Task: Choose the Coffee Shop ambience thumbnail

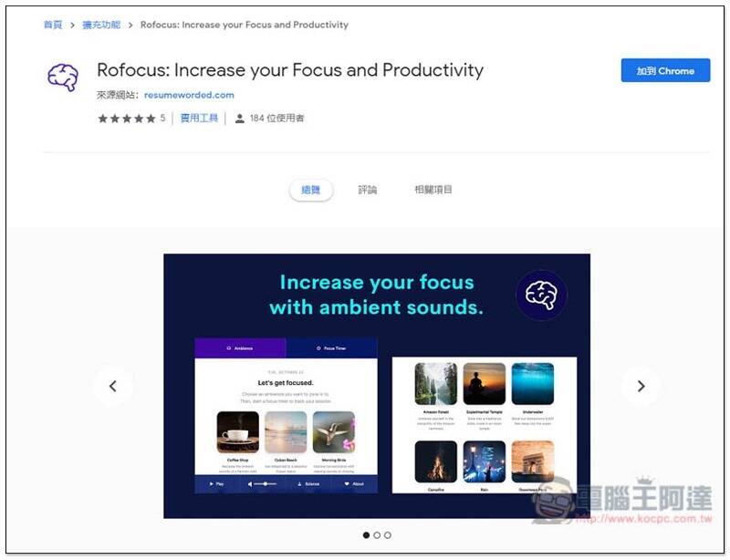Action: 238,432
